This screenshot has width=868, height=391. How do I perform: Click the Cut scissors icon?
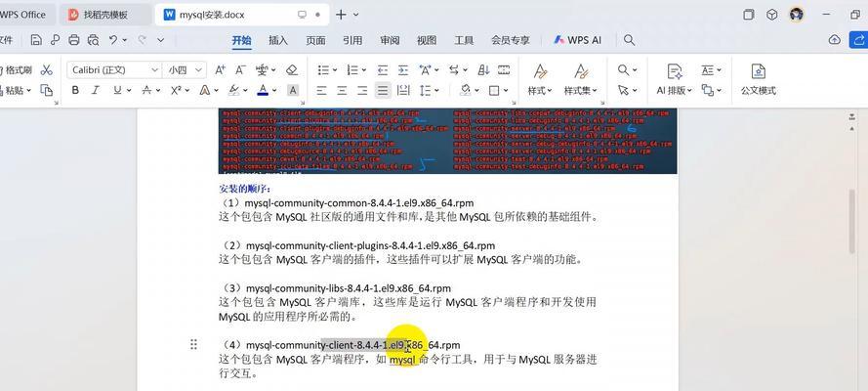coord(47,69)
